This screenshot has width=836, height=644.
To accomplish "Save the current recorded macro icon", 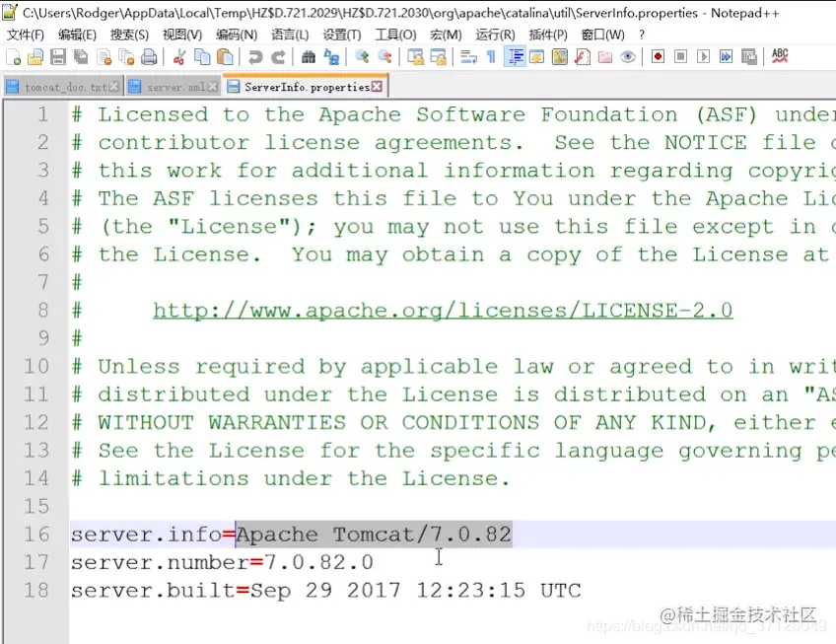I will click(749, 57).
